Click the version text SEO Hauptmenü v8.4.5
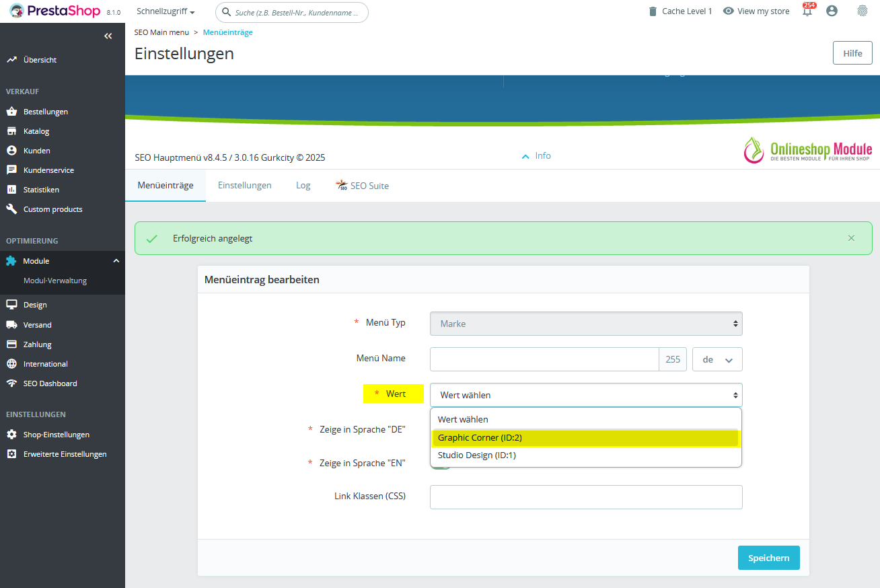This screenshot has width=880, height=588. click(230, 157)
